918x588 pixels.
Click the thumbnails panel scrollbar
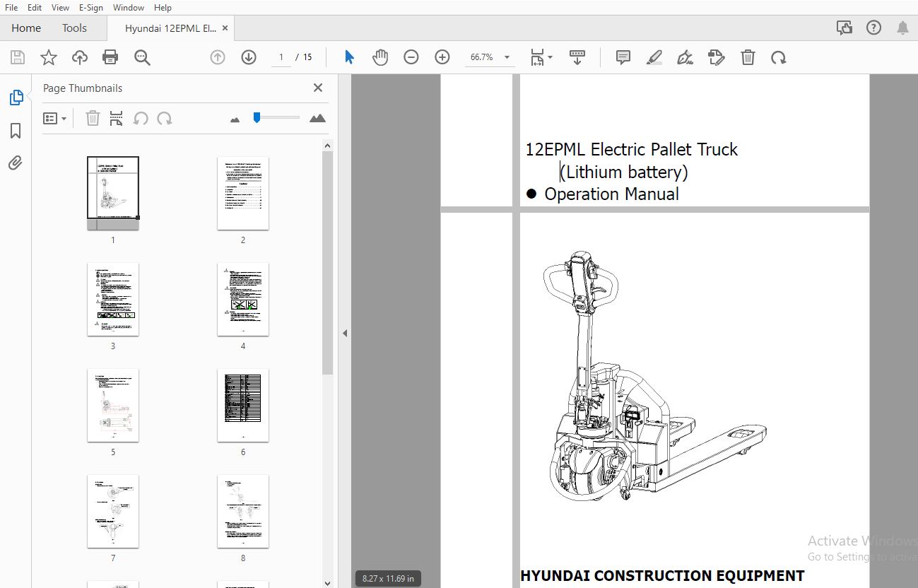(x=327, y=263)
